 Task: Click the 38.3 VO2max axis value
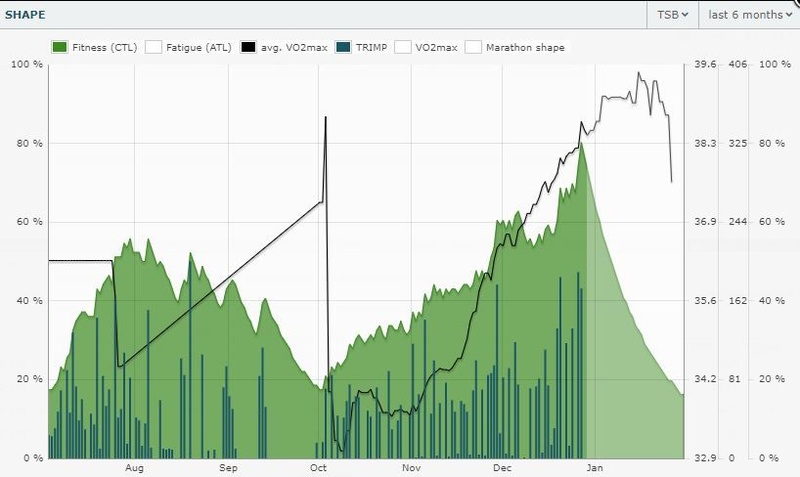point(705,143)
